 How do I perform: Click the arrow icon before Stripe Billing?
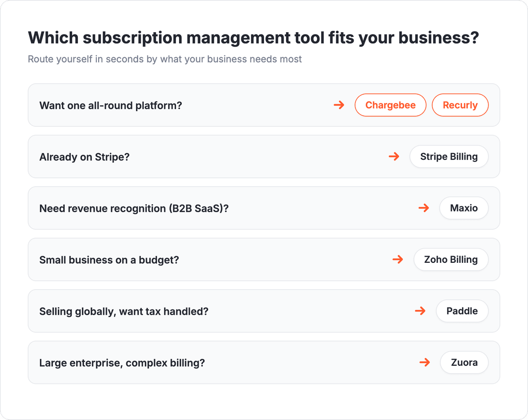tap(394, 157)
